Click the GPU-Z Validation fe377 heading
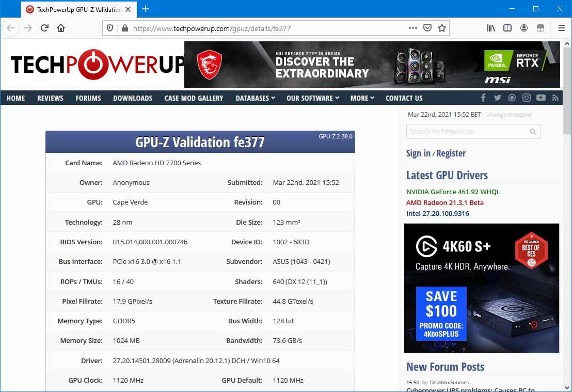 pos(200,142)
